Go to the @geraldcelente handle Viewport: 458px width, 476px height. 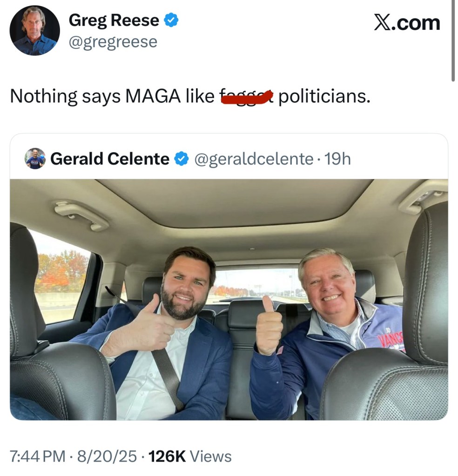253,159
